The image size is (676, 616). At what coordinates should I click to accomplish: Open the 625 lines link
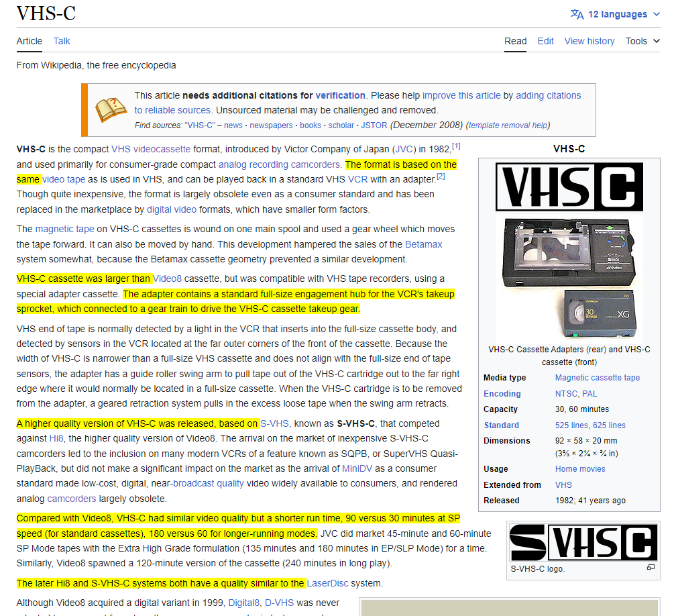pos(609,425)
